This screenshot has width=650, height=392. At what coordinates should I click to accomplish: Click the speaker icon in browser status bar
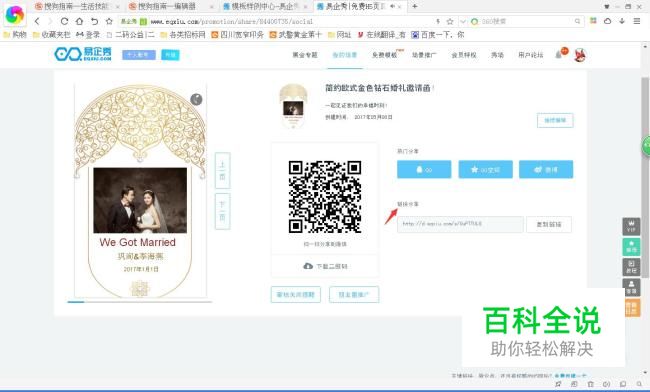(x=606, y=384)
